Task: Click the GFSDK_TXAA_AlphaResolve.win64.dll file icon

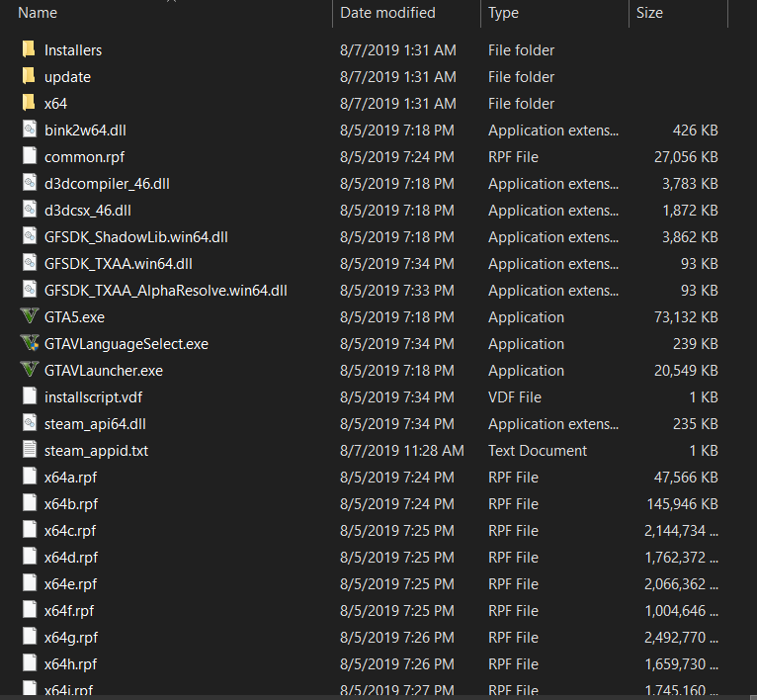Action: tap(30, 289)
